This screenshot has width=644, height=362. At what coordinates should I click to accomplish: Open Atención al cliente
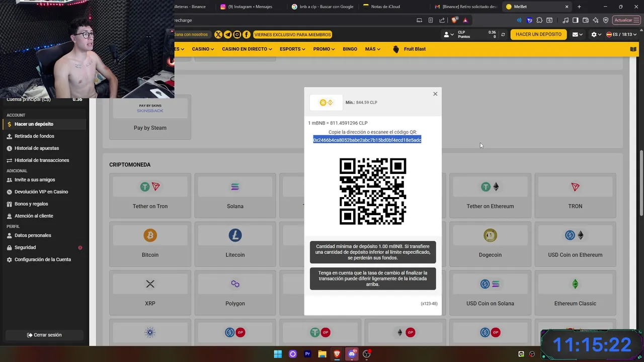point(44,216)
